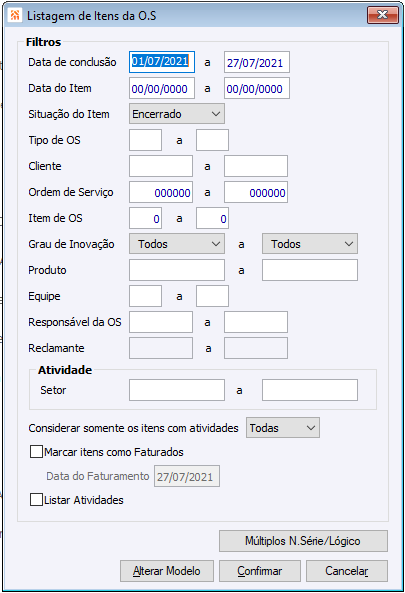405x593 pixels.
Task: Click the second Tipo de OS field
Action: (212, 140)
